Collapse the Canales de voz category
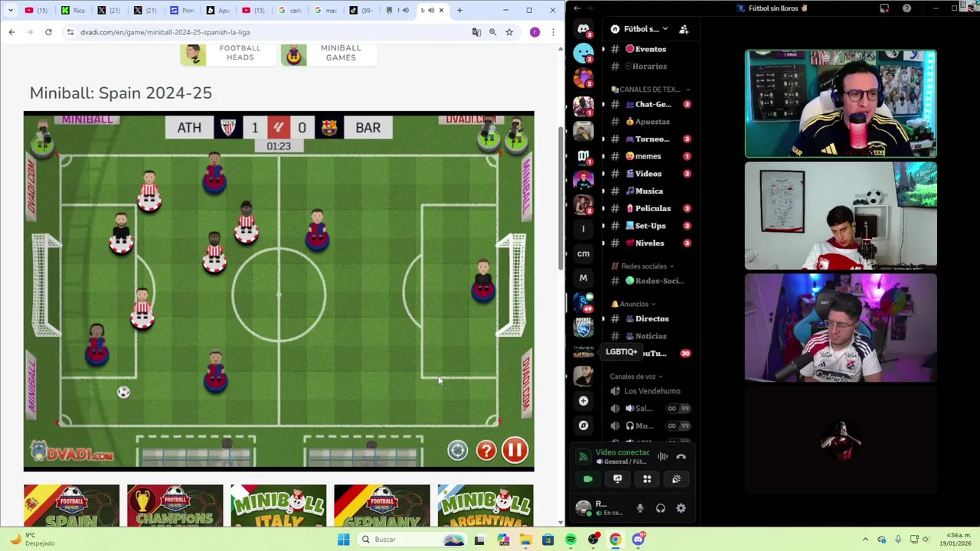Viewport: 980px width, 551px height. [x=636, y=377]
